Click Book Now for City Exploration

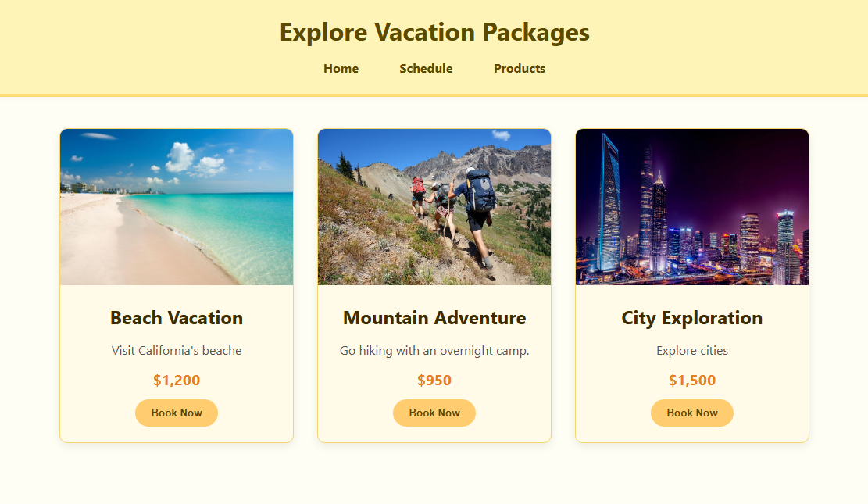692,413
